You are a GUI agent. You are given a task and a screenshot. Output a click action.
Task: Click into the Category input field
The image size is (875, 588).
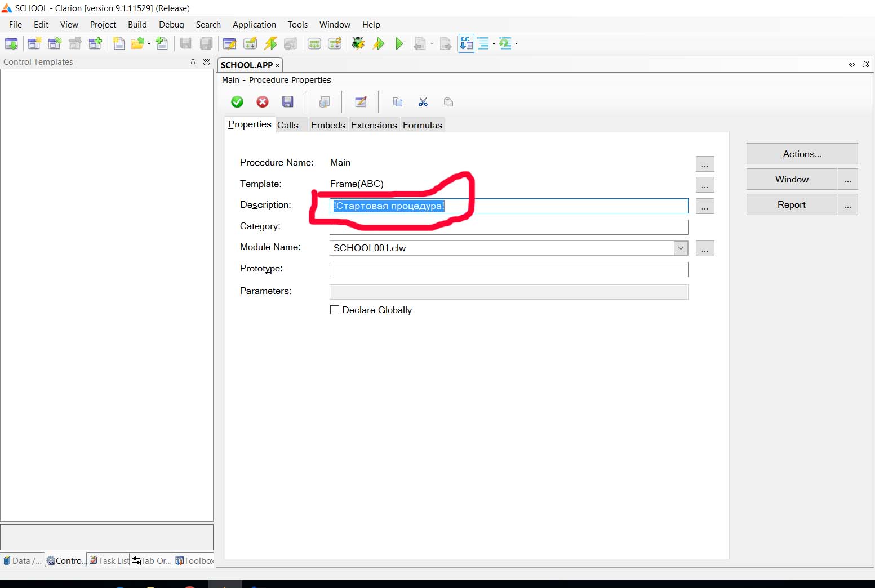[x=508, y=227]
